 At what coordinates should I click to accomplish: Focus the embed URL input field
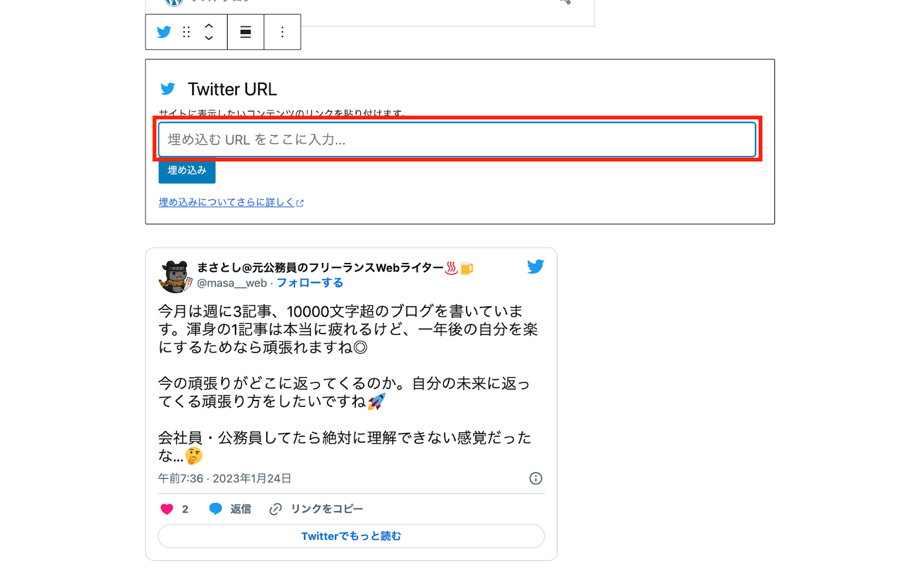tap(457, 139)
